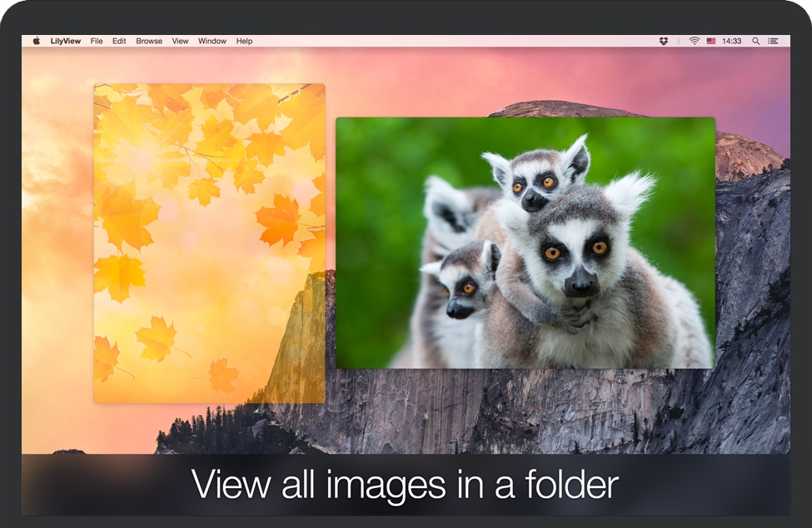The image size is (812, 528).
Task: Select the autumn leaves image window
Action: coord(209,243)
